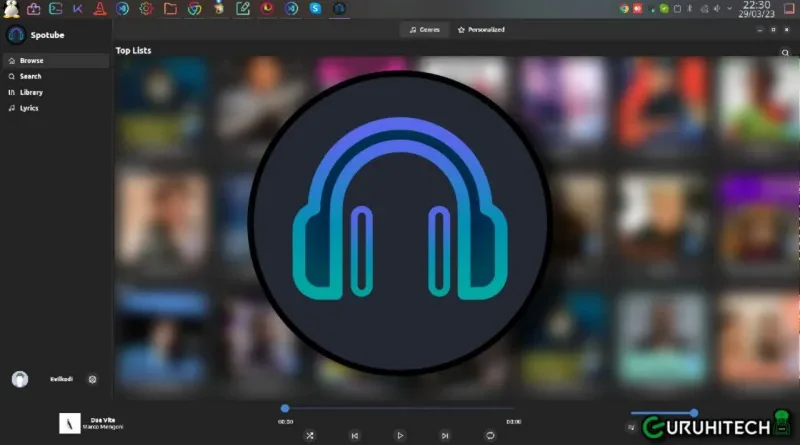Maximize the Spotube window
Viewport: 800px width, 445px height.
click(773, 30)
